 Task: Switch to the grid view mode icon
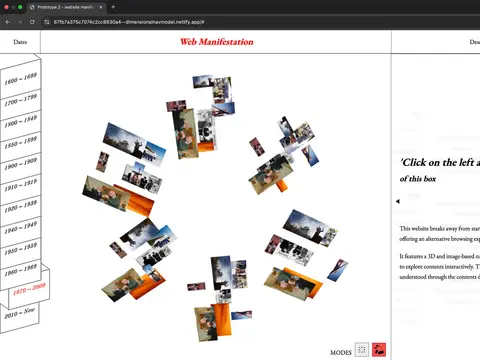[362, 350]
